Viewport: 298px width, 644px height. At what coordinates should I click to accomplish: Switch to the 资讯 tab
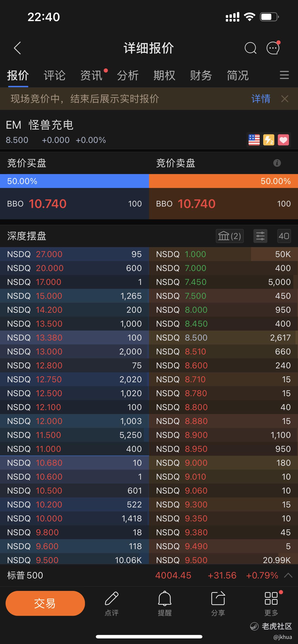click(91, 75)
